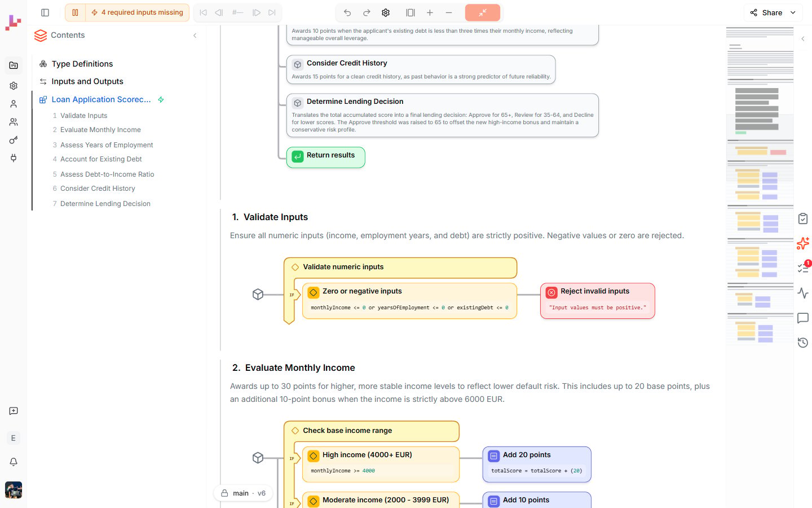Select the green Return results node
The width and height of the screenshot is (812, 508).
pyautogui.click(x=325, y=157)
